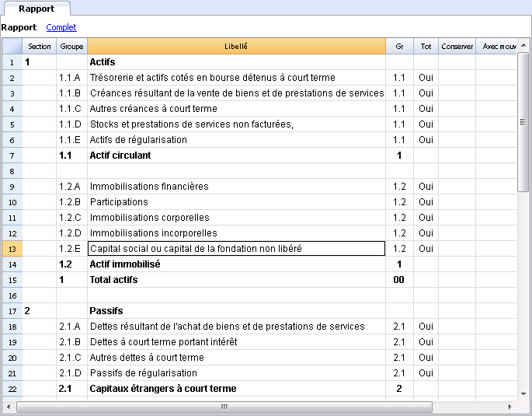
Task: Select row header number 13
Action: click(12, 249)
